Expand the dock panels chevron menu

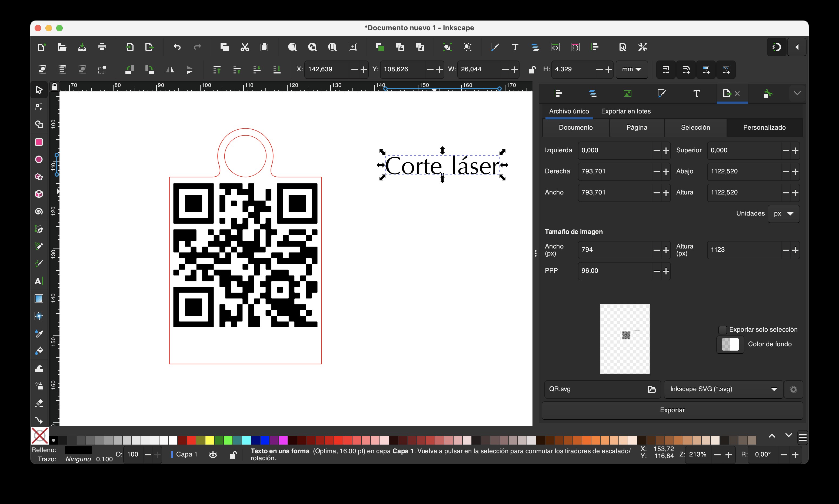click(797, 93)
